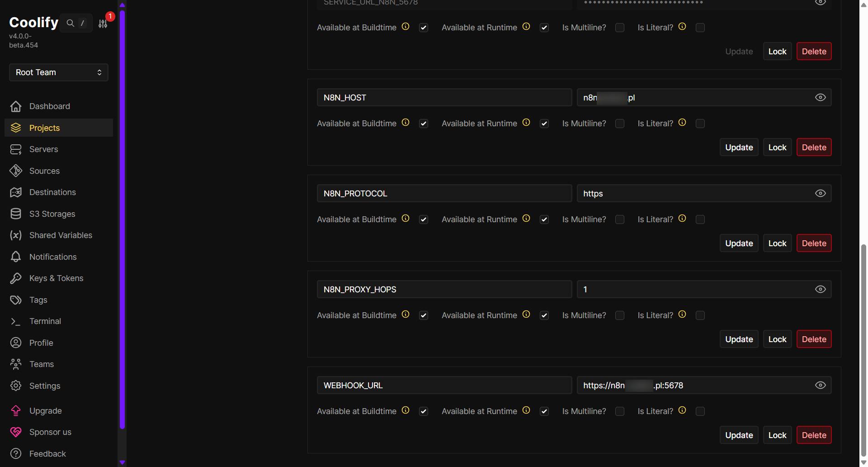The height and width of the screenshot is (467, 868).
Task: Click the Tags icon
Action: click(16, 300)
